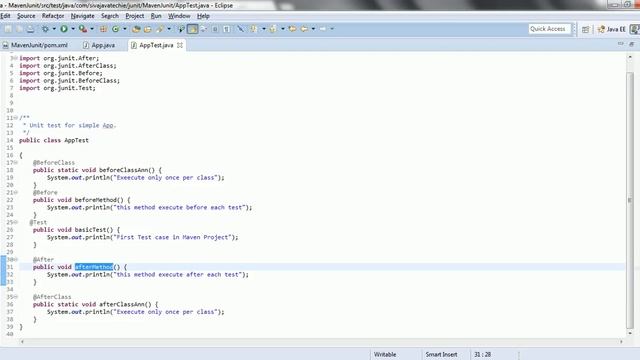The image size is (640, 360).
Task: Toggle the breadcrumb icon before Mark Occurrences
Action: [181, 29]
